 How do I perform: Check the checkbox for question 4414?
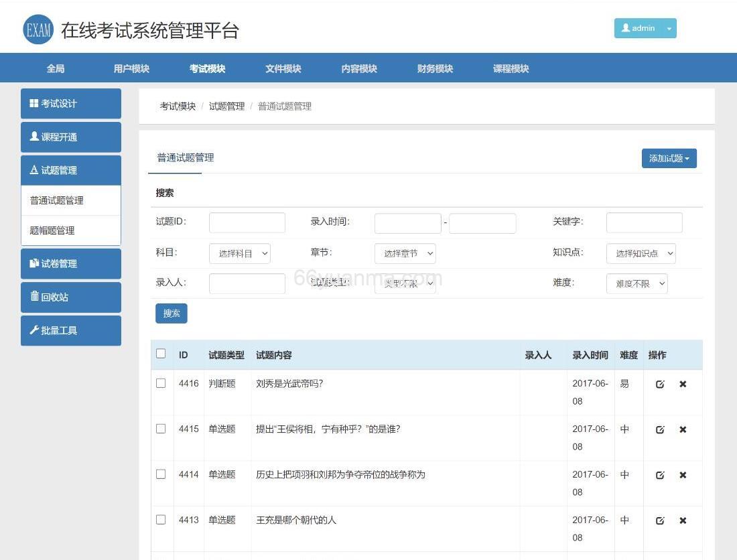pos(161,474)
